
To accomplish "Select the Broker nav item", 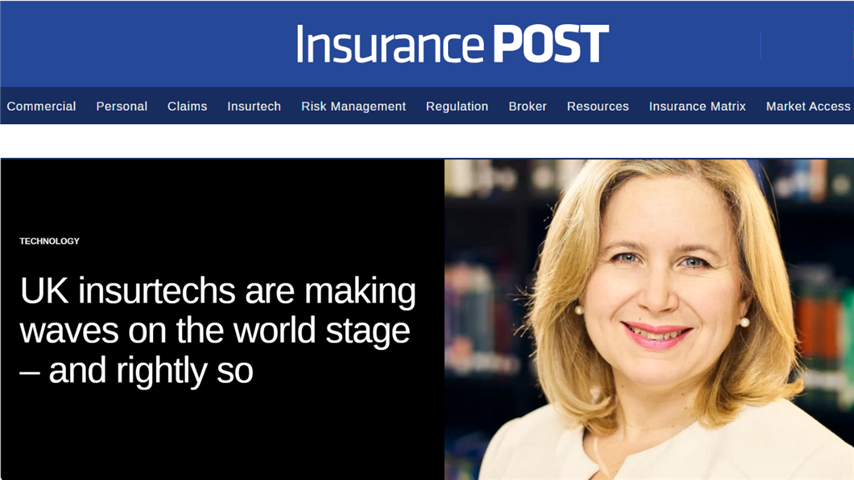I will (x=527, y=106).
